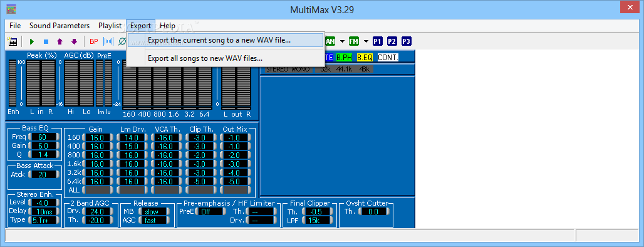The height and width of the screenshot is (247, 644).
Task: Click the purple up arrow icon
Action: [60, 41]
